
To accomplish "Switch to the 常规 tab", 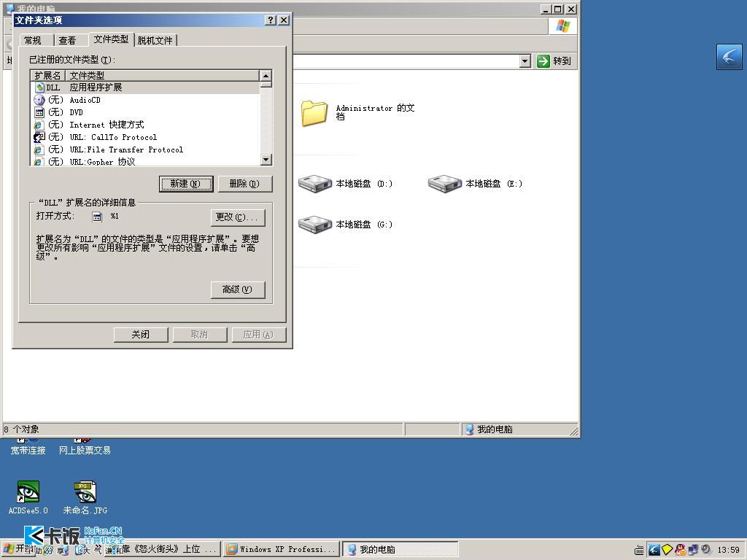I will [x=33, y=41].
